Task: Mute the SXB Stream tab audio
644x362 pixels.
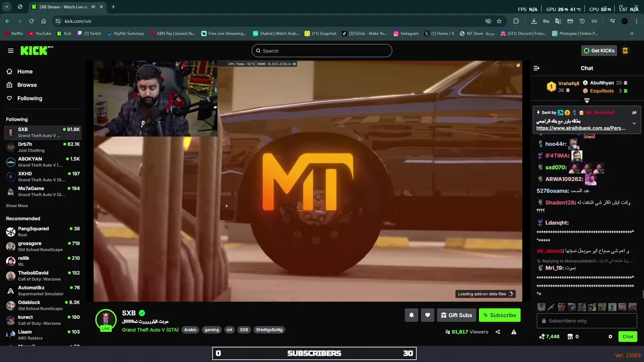Action: (93, 7)
